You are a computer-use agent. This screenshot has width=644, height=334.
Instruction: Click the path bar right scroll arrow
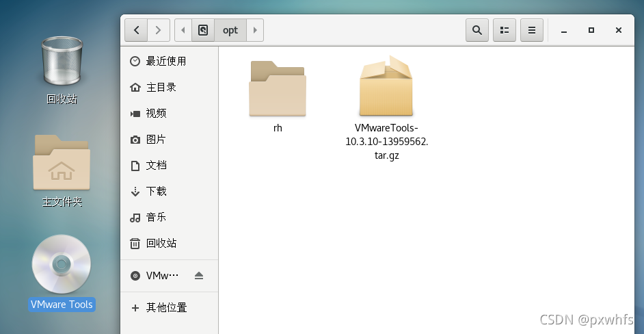[255, 30]
